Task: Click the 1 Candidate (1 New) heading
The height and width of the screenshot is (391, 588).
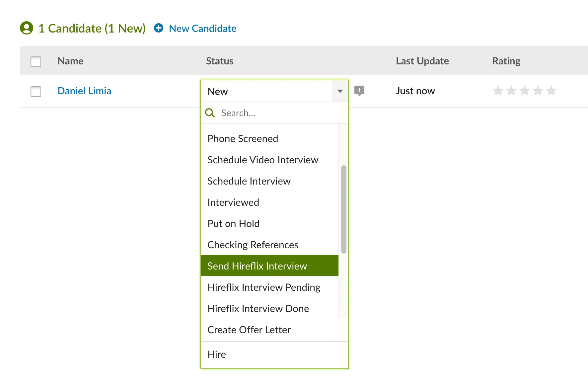Action: [92, 29]
